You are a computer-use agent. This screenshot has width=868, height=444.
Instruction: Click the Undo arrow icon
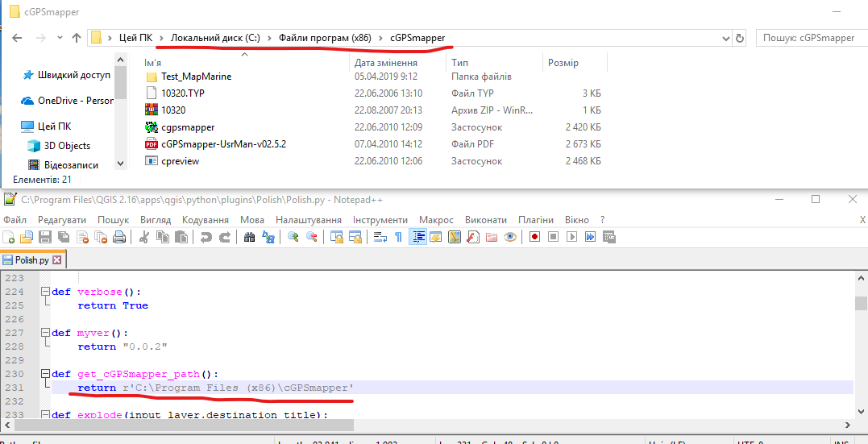tap(206, 237)
